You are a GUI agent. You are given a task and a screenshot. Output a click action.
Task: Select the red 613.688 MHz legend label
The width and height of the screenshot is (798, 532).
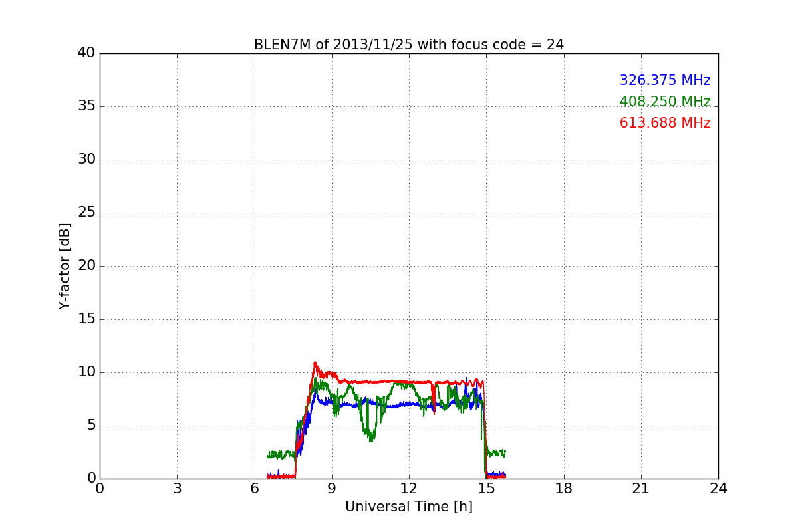point(665,123)
